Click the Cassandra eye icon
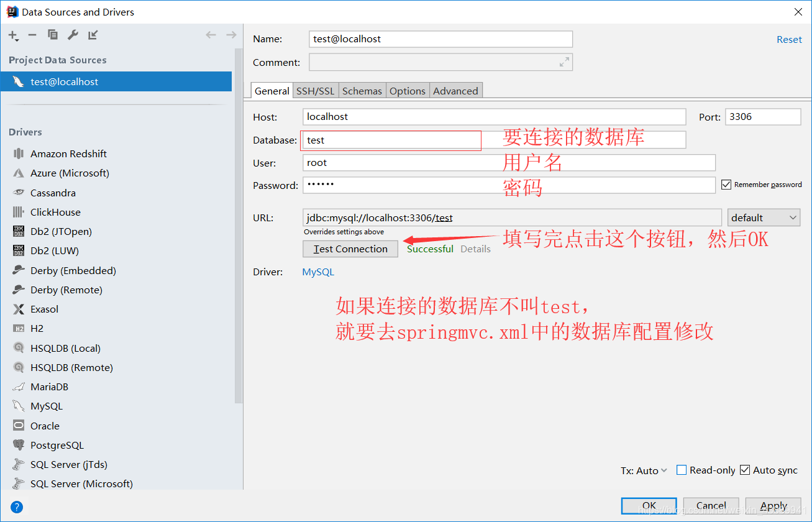This screenshot has height=522, width=812. (x=19, y=193)
